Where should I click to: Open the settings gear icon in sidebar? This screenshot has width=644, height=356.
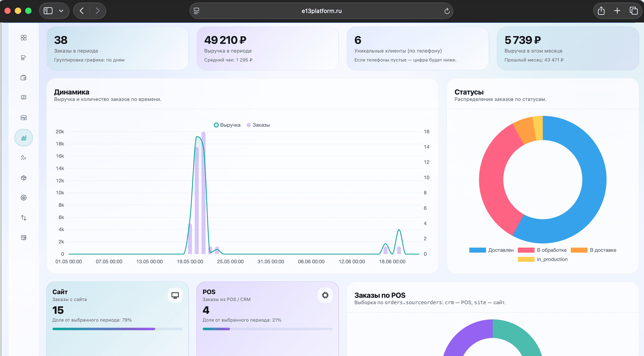24,198
